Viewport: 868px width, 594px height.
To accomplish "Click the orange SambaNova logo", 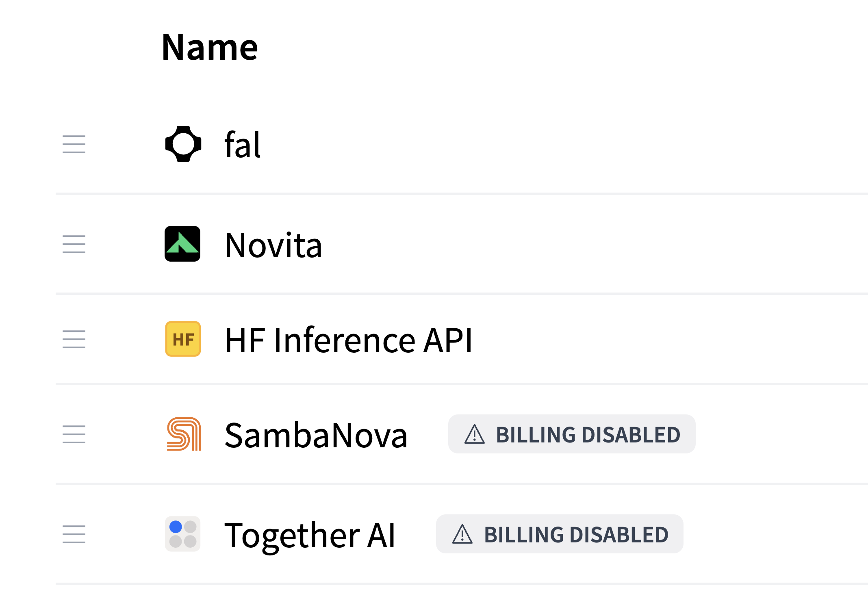I will click(184, 434).
